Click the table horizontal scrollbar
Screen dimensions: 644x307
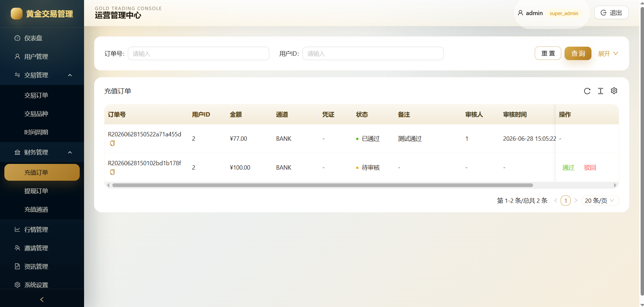[323, 185]
